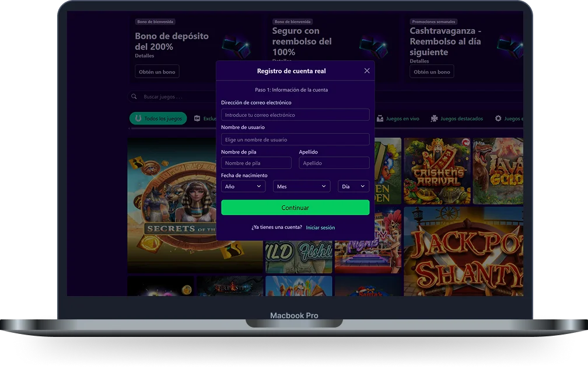Viewport: 588px width, 369px height.
Task: Click the green Continuar button
Action: pyautogui.click(x=295, y=208)
